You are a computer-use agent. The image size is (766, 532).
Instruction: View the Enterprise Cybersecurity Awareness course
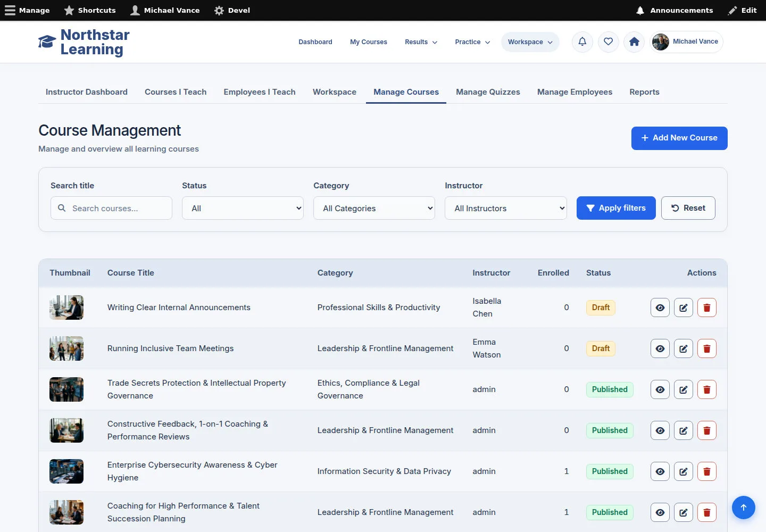660,471
